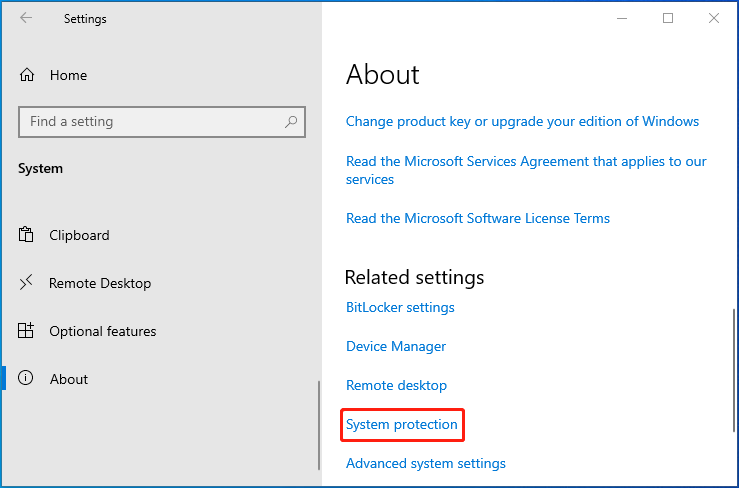Open BitLocker settings link

click(400, 307)
